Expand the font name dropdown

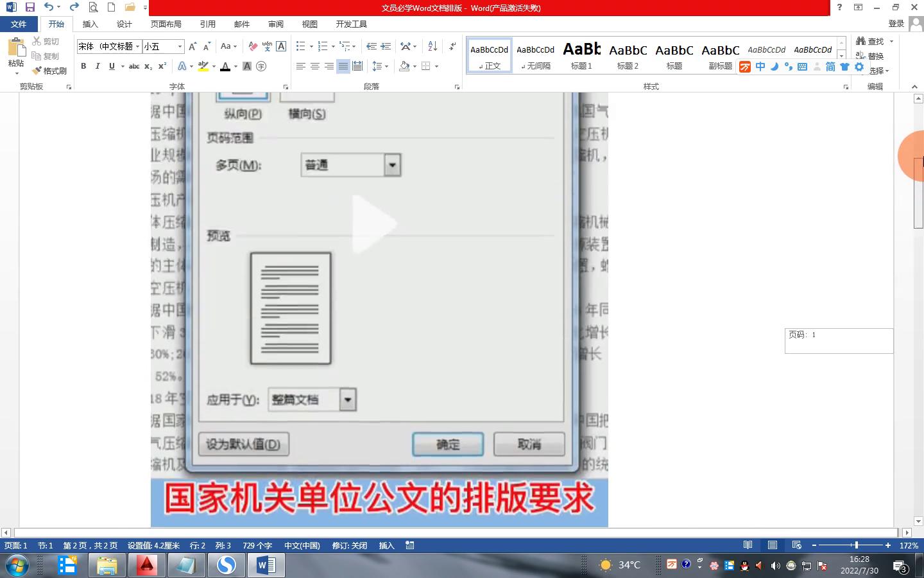coord(137,46)
